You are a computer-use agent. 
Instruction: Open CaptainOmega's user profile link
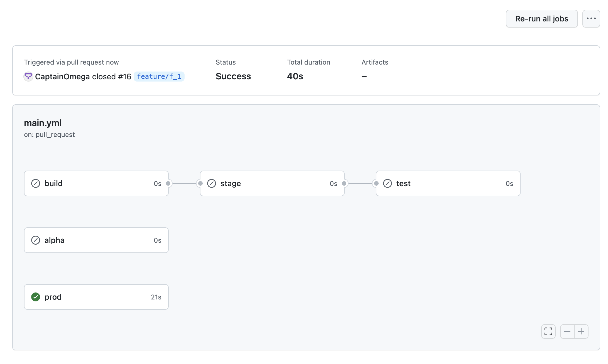pyautogui.click(x=62, y=77)
